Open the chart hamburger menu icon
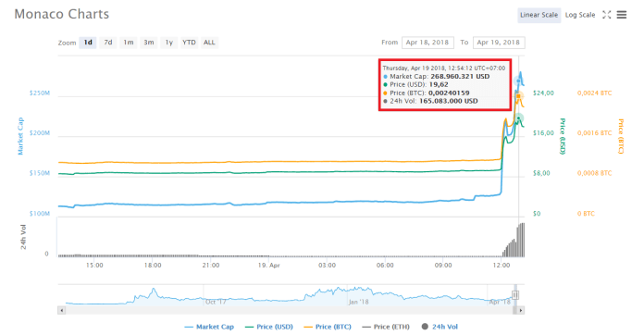This screenshot has height=335, width=644. [x=622, y=15]
